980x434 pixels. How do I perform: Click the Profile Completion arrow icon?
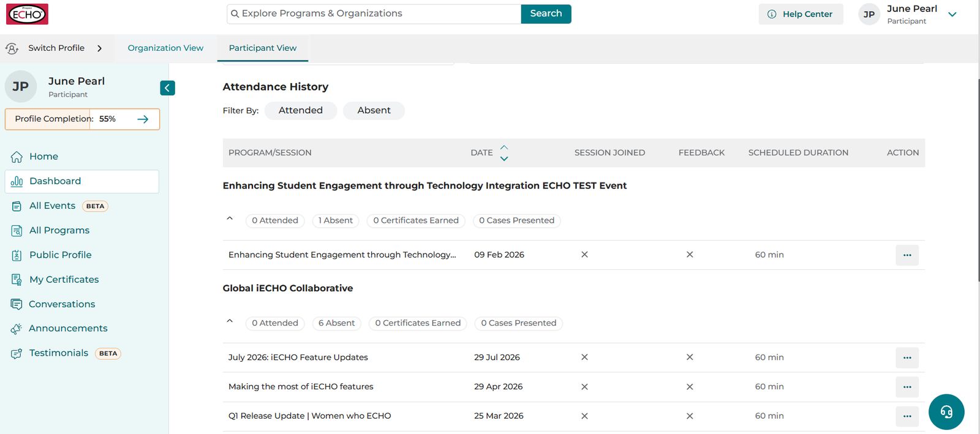coord(143,119)
